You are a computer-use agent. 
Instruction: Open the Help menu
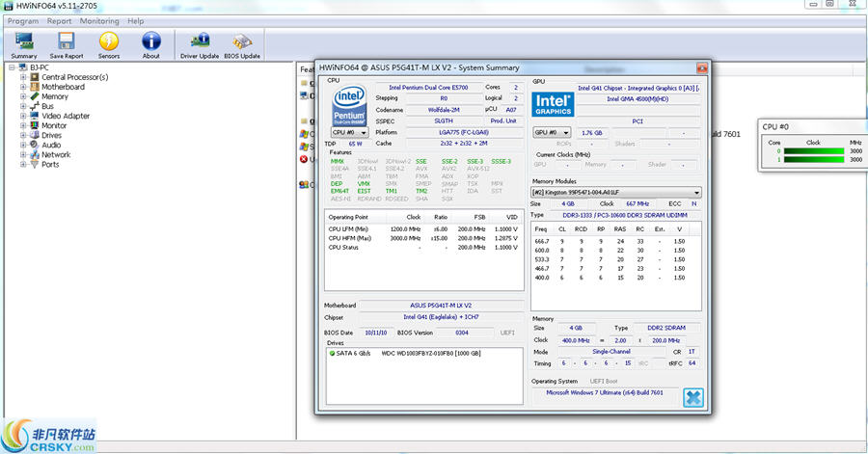136,21
